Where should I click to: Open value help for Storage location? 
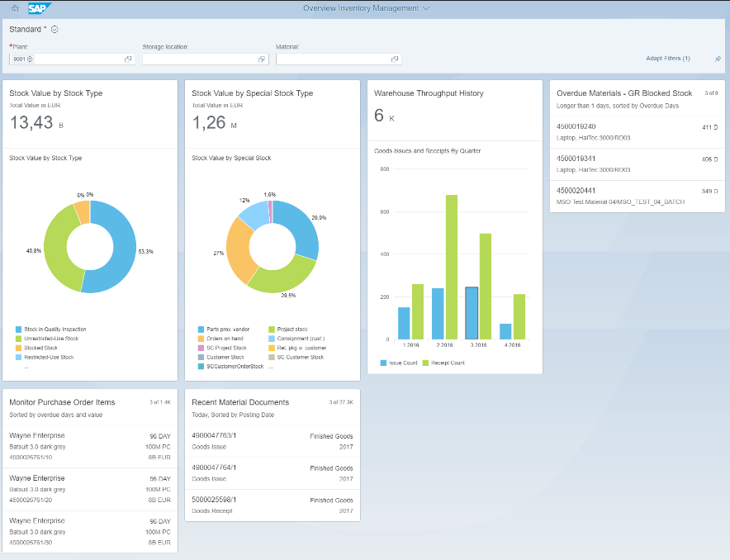(x=262, y=59)
